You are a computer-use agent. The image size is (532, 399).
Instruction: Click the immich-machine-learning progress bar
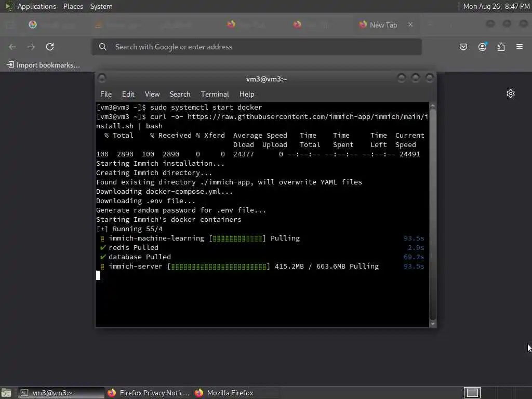pos(237,238)
